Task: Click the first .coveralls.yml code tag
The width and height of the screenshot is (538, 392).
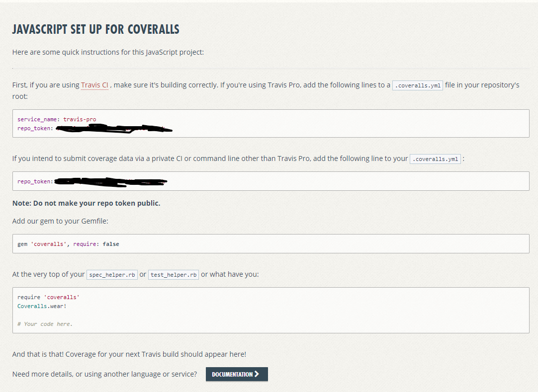Action: click(417, 85)
